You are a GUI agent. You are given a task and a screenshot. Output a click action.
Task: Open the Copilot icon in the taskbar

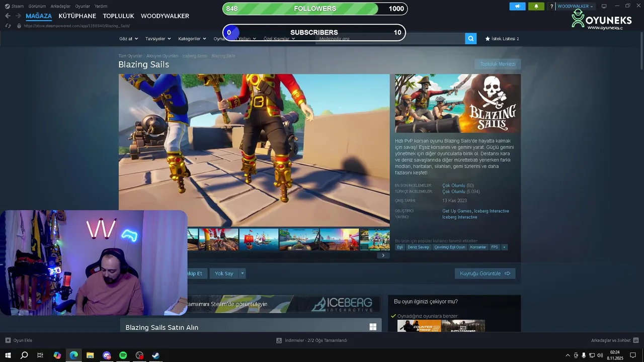57,355
